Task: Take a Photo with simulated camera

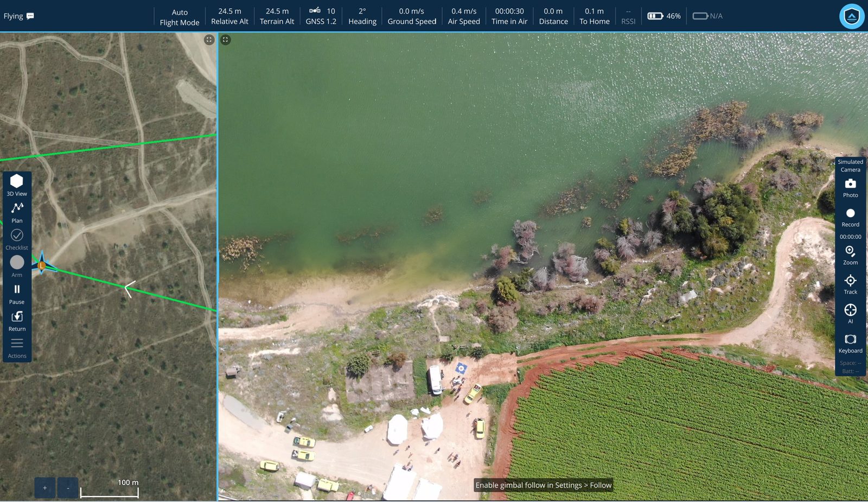Action: pos(850,188)
